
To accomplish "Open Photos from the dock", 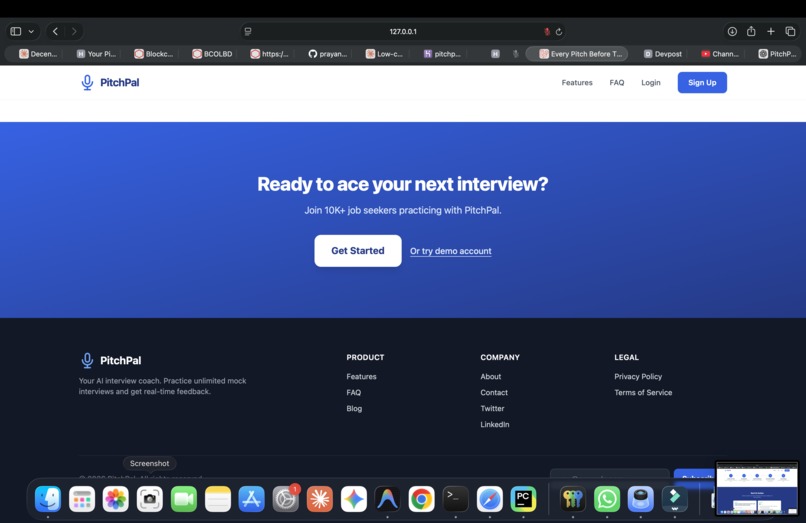I will [x=116, y=499].
